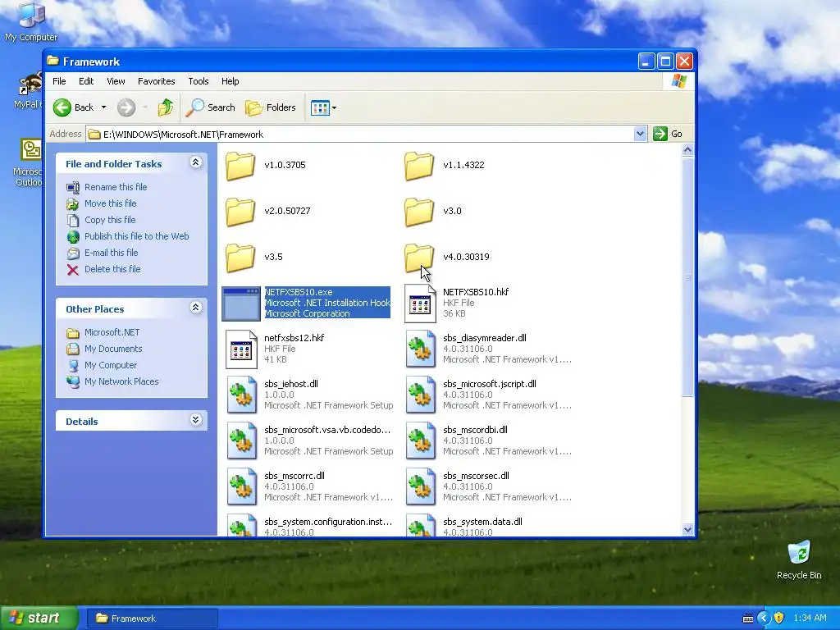Go to My Documents in Other Places
Viewport: 840px width, 630px height.
[113, 349]
